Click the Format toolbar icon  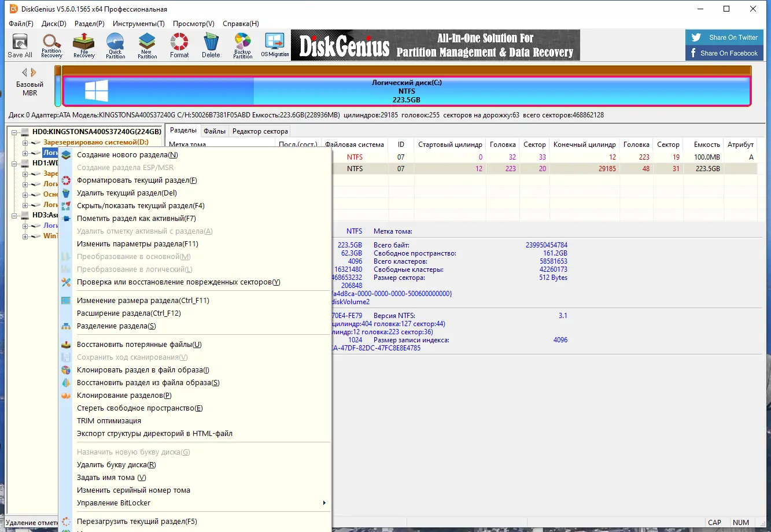click(179, 46)
